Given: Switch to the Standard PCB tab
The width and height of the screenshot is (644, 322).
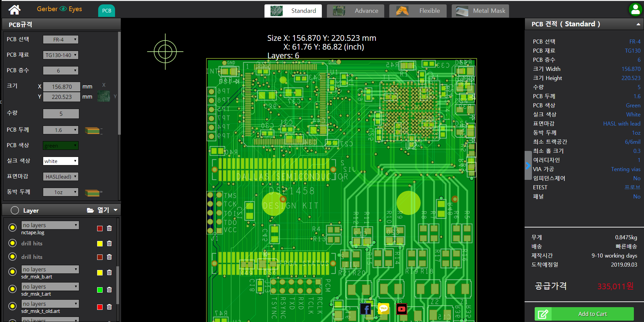Looking at the screenshot, I should pos(293,11).
